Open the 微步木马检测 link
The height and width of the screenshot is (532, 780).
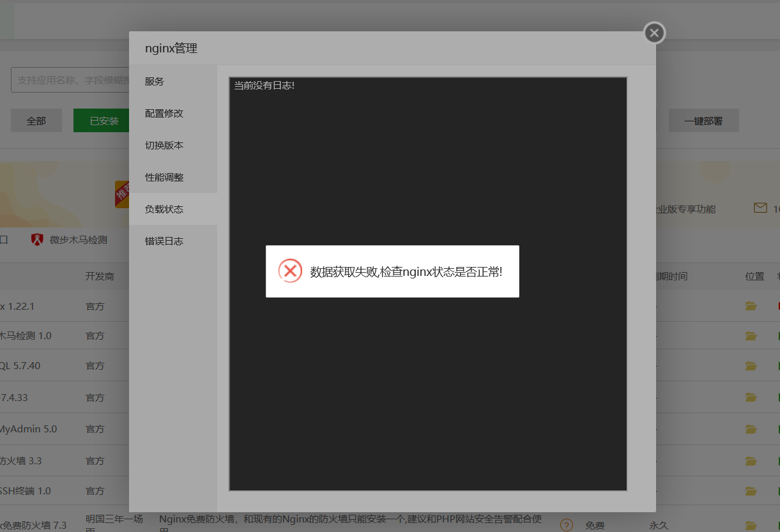79,240
